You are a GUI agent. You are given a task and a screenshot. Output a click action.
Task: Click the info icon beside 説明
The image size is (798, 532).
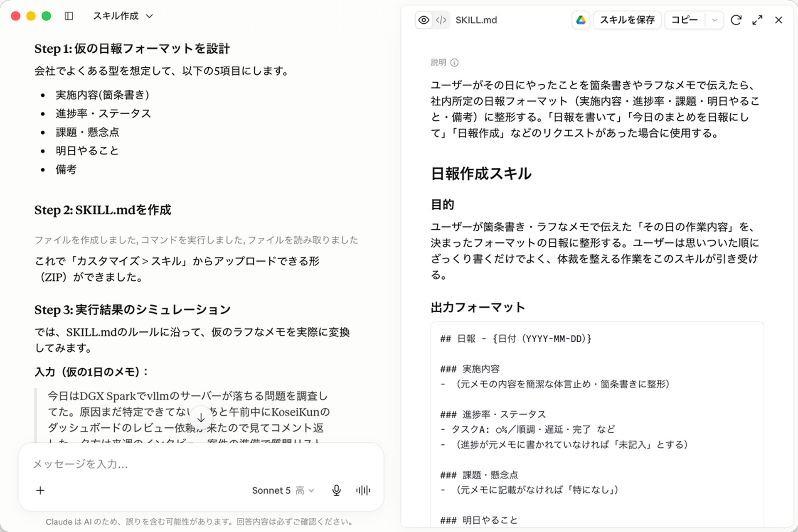pos(454,63)
